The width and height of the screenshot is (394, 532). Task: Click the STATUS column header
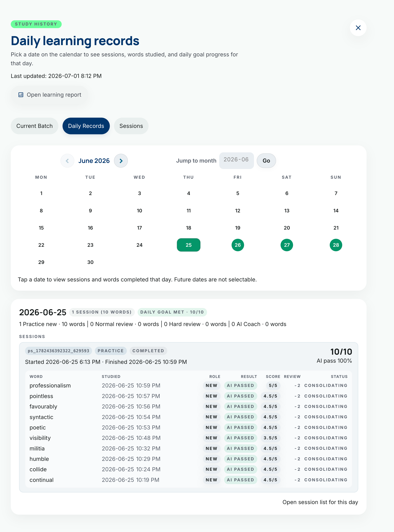tap(339, 376)
